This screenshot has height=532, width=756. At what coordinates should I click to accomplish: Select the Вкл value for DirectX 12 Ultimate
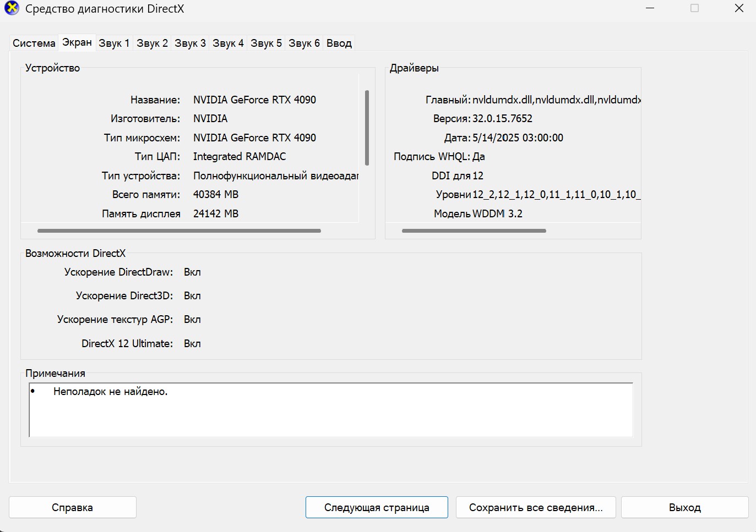(x=192, y=343)
